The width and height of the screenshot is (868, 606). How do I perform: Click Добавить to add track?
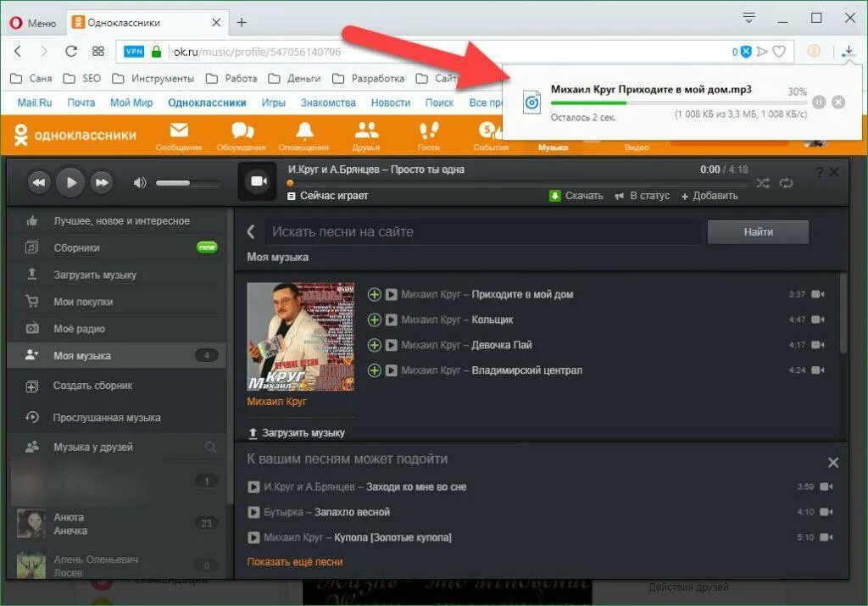coord(709,196)
